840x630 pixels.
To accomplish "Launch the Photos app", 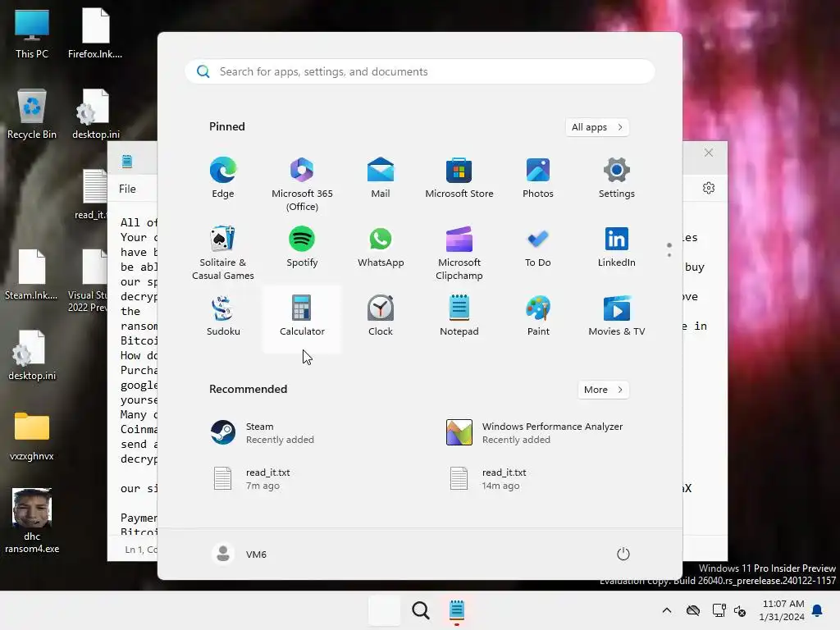I will tap(538, 178).
